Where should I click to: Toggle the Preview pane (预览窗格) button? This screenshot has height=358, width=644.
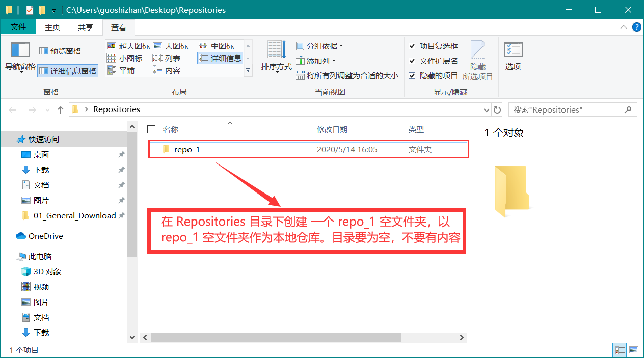[60, 51]
